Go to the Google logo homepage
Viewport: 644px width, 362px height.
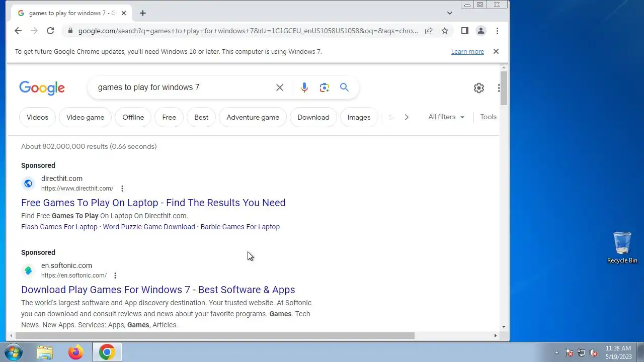(x=42, y=88)
